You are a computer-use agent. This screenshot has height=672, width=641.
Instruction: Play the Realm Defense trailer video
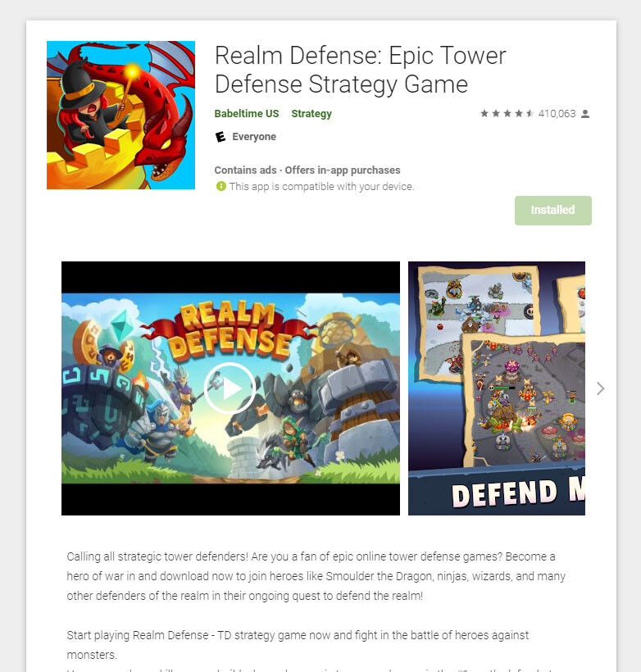point(230,388)
